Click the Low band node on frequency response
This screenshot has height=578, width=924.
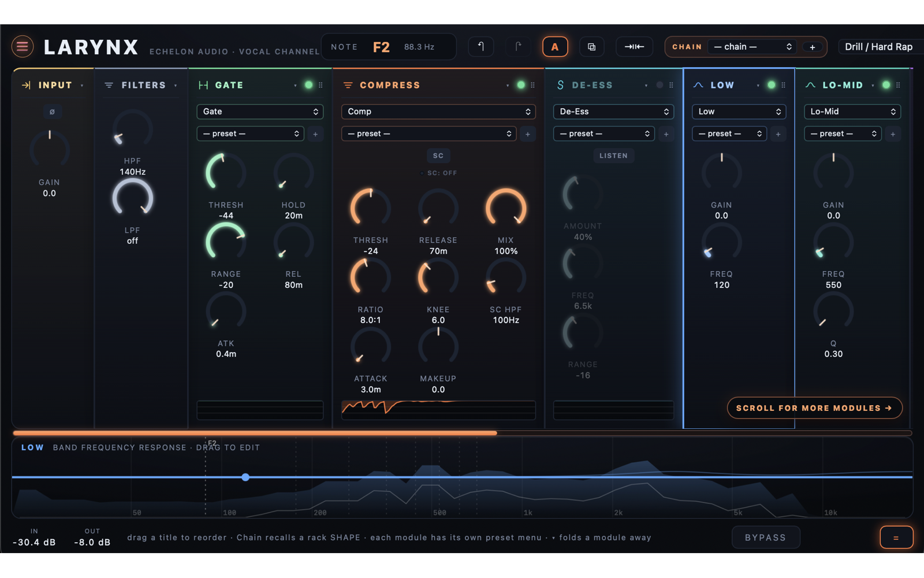tap(245, 477)
